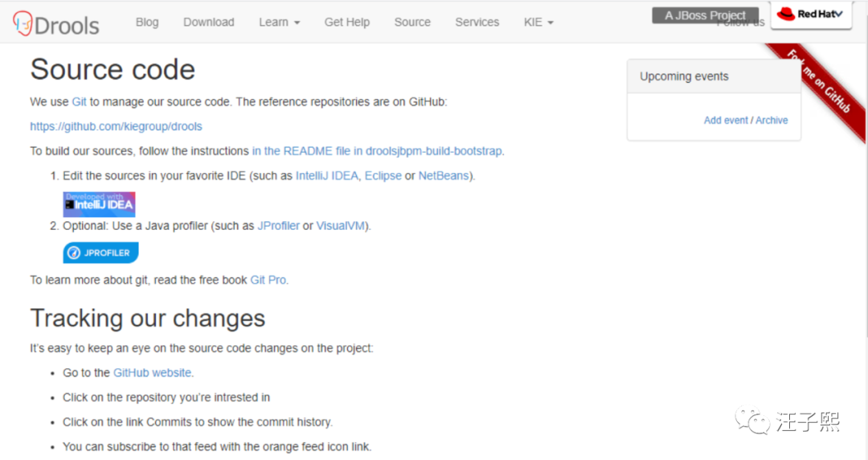Viewport: 868px width, 460px height.
Task: Open the README file in droolsjbpm-build-bootstrap link
Action: (378, 150)
